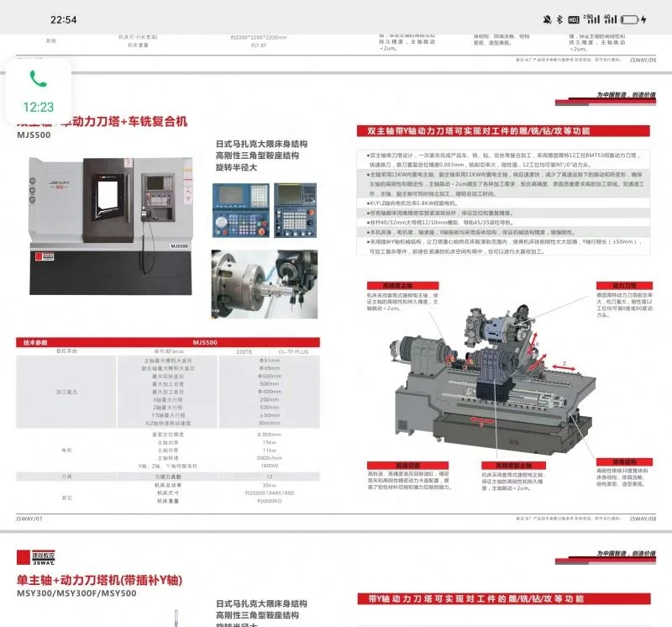Tap the 技术参数 table header

[35, 342]
